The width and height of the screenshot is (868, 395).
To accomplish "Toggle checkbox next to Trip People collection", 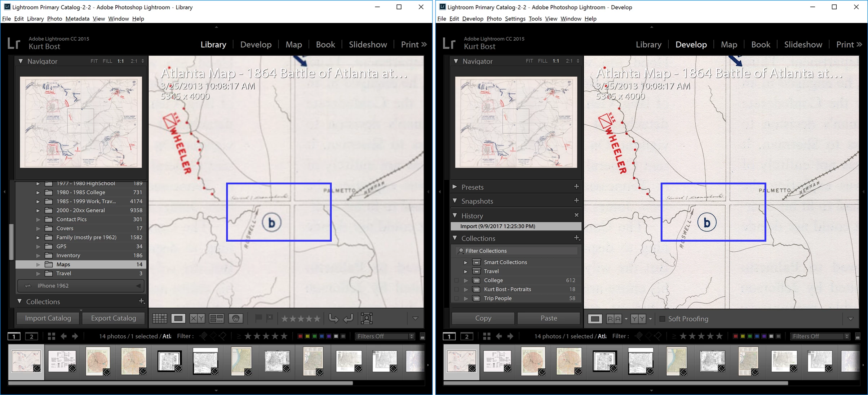I will point(456,298).
